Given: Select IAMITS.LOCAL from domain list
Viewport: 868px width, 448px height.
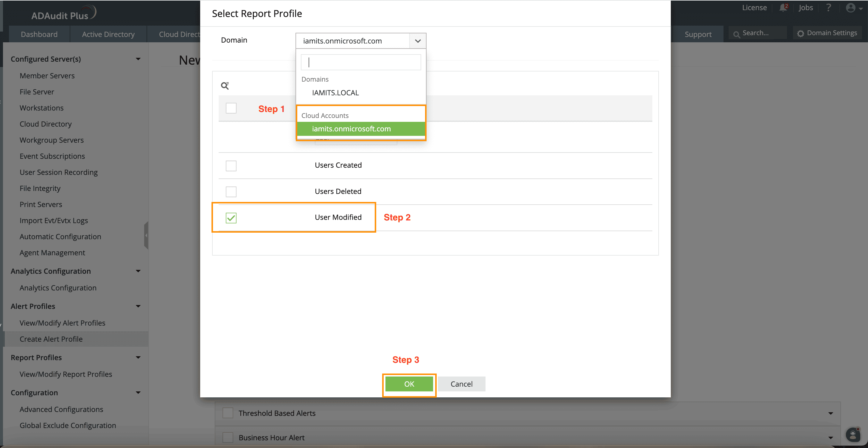Looking at the screenshot, I should coord(335,93).
